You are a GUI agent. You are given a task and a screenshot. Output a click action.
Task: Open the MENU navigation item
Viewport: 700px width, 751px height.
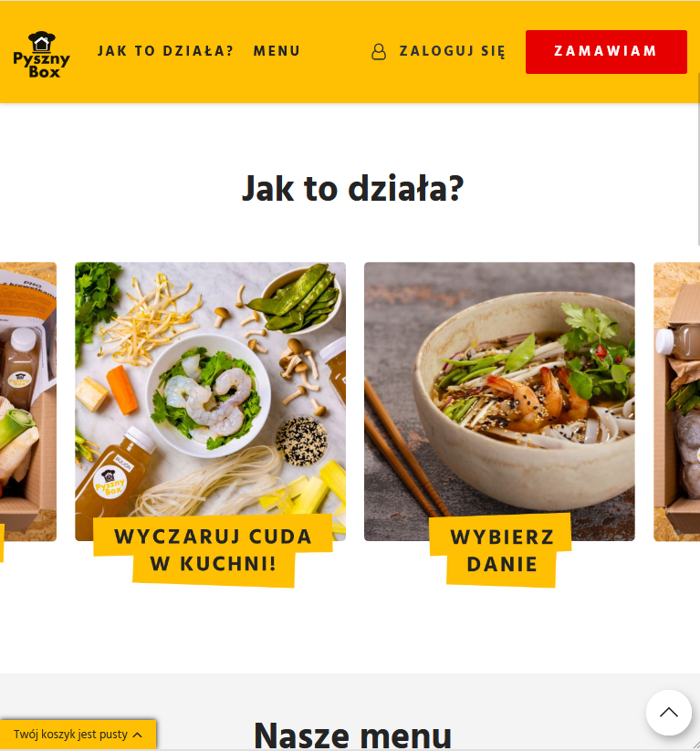(277, 51)
